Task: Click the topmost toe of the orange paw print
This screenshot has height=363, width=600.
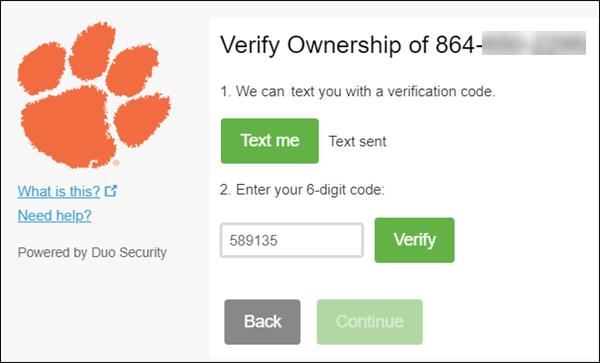Action: tap(92, 50)
